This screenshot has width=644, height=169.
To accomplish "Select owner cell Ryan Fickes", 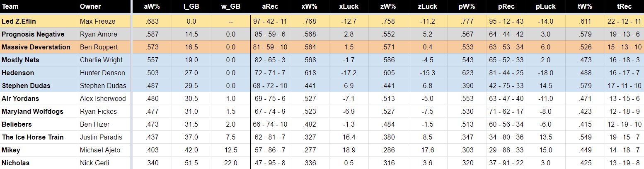I will [98, 111].
